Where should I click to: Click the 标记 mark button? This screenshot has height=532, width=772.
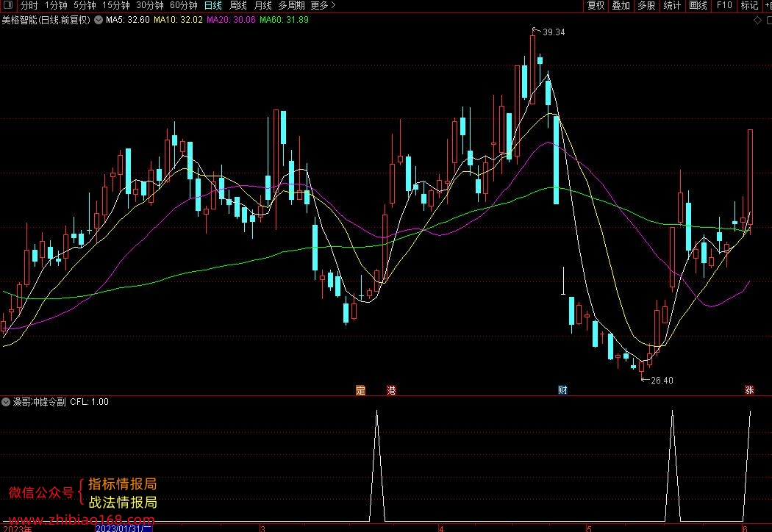click(x=749, y=5)
